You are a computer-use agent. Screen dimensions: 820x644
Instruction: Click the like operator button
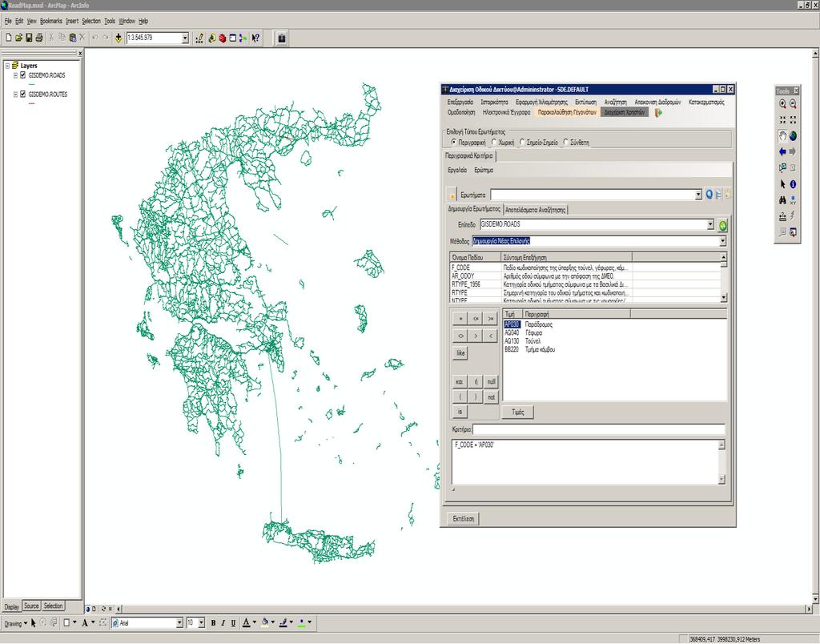click(x=460, y=352)
